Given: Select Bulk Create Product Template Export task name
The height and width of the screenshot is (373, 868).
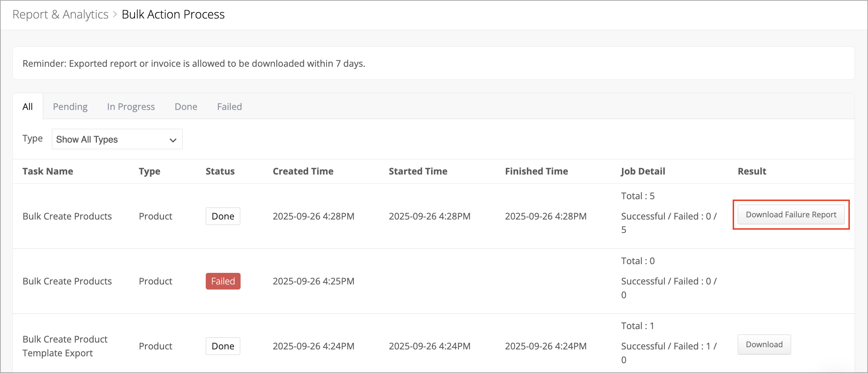Looking at the screenshot, I should 65,346.
